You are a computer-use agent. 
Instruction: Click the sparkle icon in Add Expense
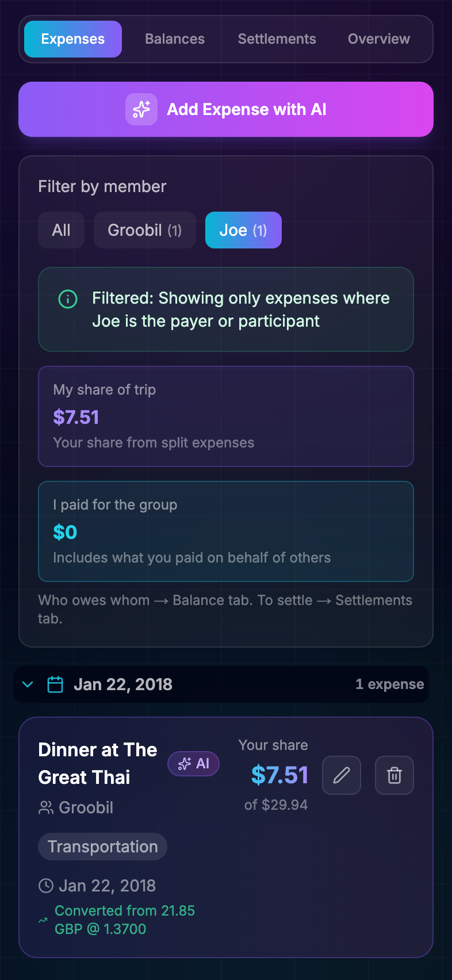click(141, 109)
